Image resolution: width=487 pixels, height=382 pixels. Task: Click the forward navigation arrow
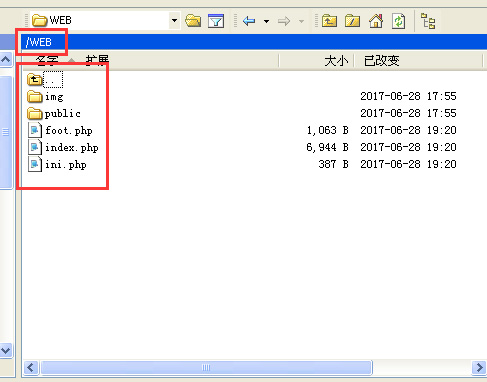[284, 21]
